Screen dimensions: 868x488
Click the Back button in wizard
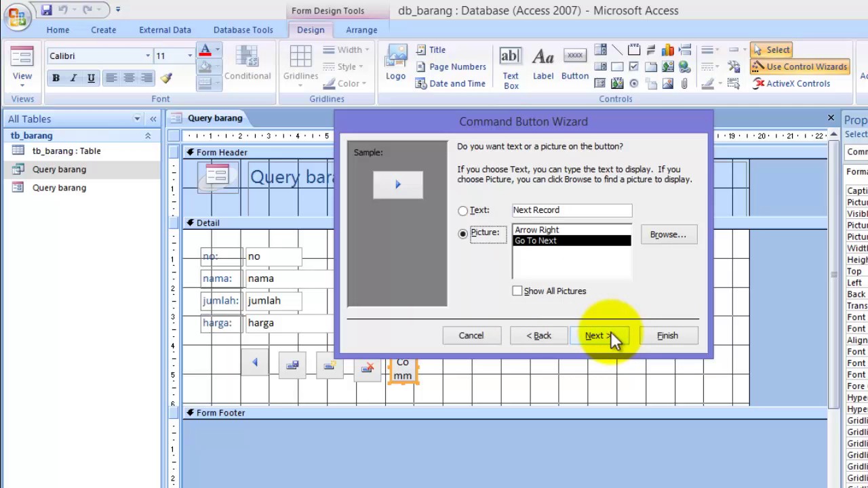(539, 335)
